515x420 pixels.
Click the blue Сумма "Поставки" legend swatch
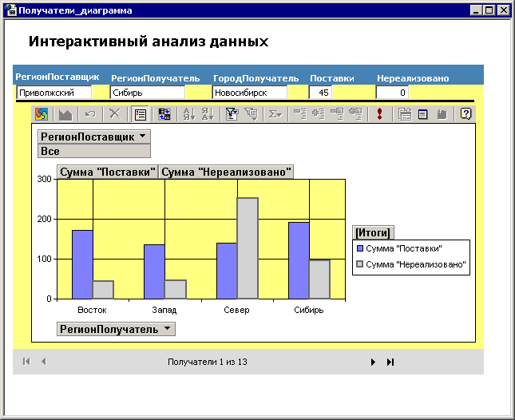359,248
